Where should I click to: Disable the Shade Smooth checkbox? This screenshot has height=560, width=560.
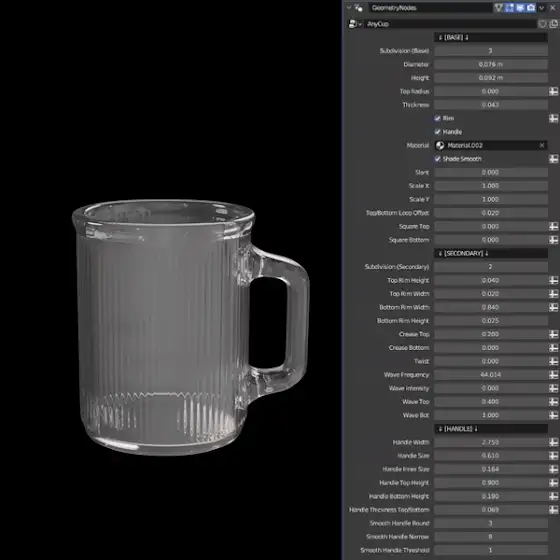point(438,159)
